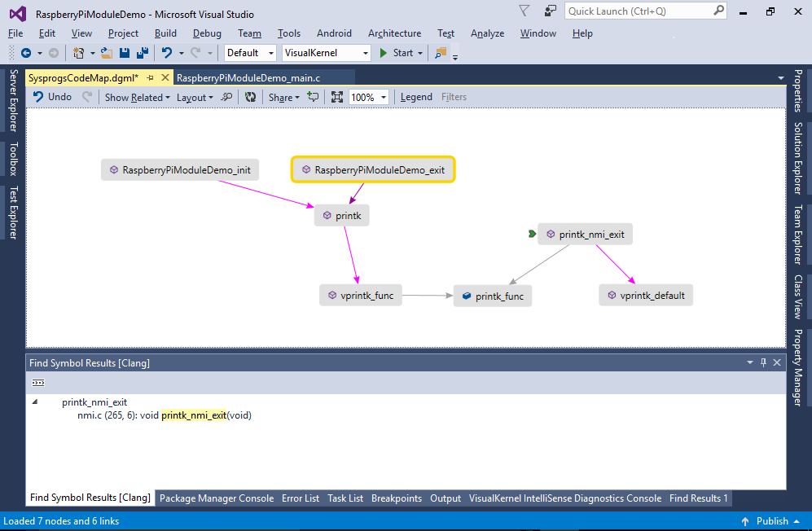Collapse the printk_nmi_exit result tree
Image resolution: width=812 pixels, height=531 pixels.
tap(35, 402)
